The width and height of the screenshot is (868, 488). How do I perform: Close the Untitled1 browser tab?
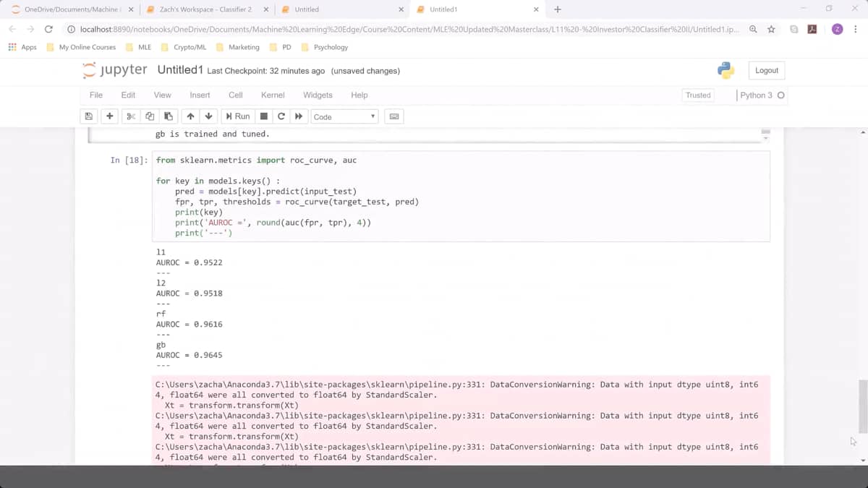[x=536, y=9]
